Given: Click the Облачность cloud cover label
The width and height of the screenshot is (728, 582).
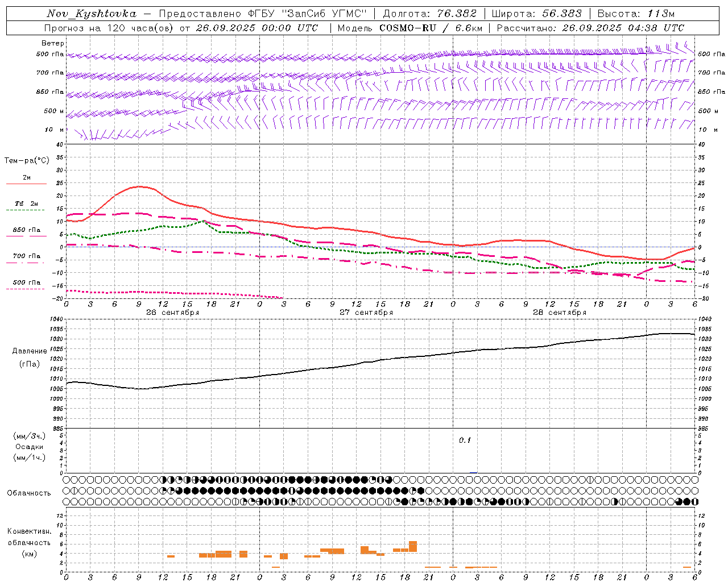Looking at the screenshot, I should (29, 493).
